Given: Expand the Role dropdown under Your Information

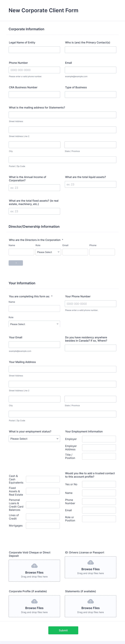Looking at the screenshot, I should click(34, 324).
